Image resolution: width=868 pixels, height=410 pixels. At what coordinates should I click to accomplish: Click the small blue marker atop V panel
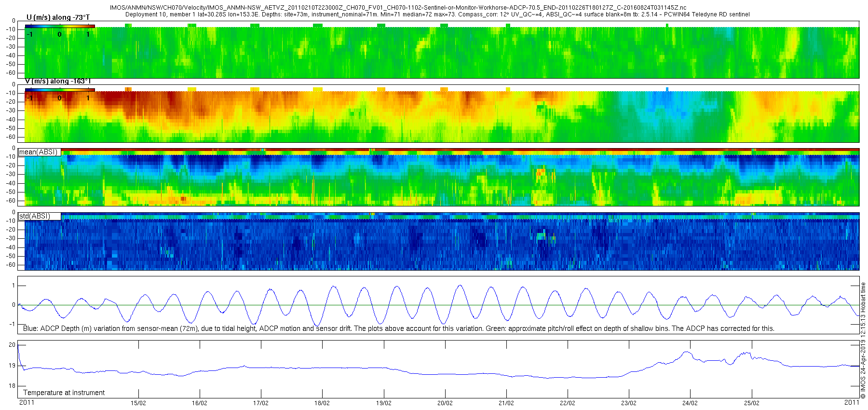(x=667, y=89)
